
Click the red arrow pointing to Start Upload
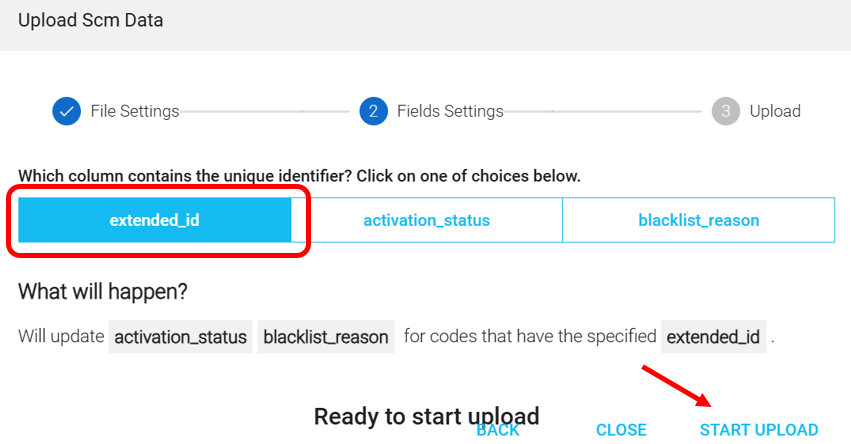[x=675, y=386]
